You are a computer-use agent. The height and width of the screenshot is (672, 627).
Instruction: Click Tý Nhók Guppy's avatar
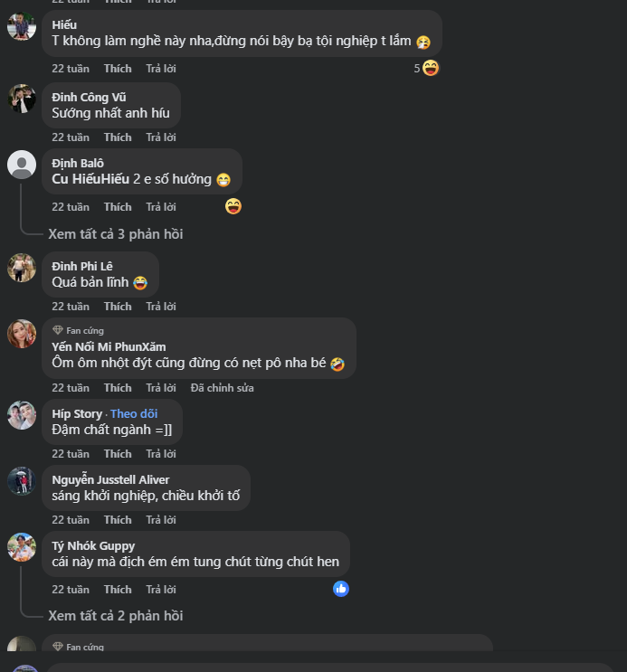point(22,547)
